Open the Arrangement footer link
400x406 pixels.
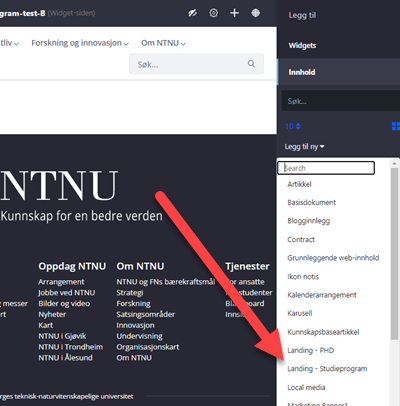click(61, 282)
